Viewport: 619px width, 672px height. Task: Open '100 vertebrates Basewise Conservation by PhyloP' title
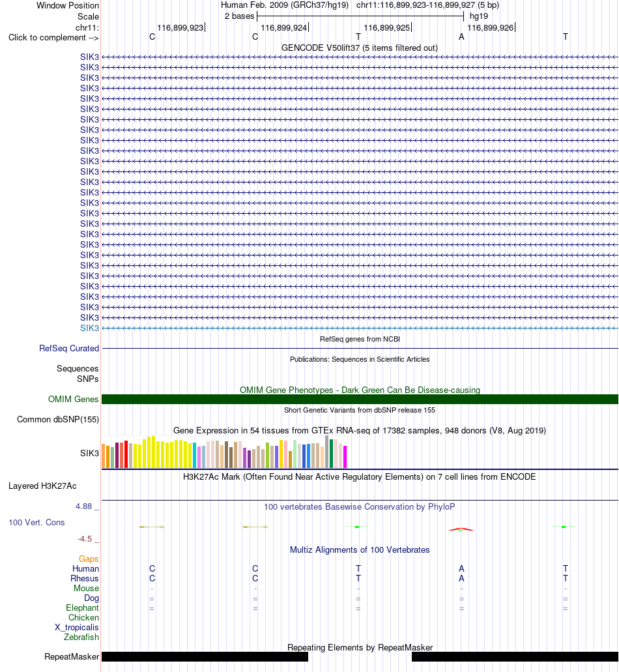pos(360,507)
